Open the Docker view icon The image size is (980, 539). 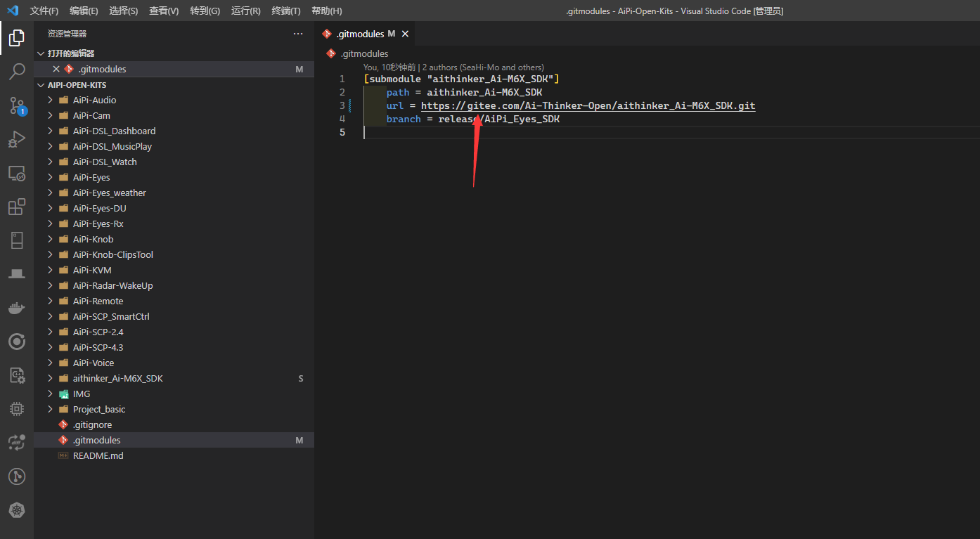pyautogui.click(x=17, y=308)
